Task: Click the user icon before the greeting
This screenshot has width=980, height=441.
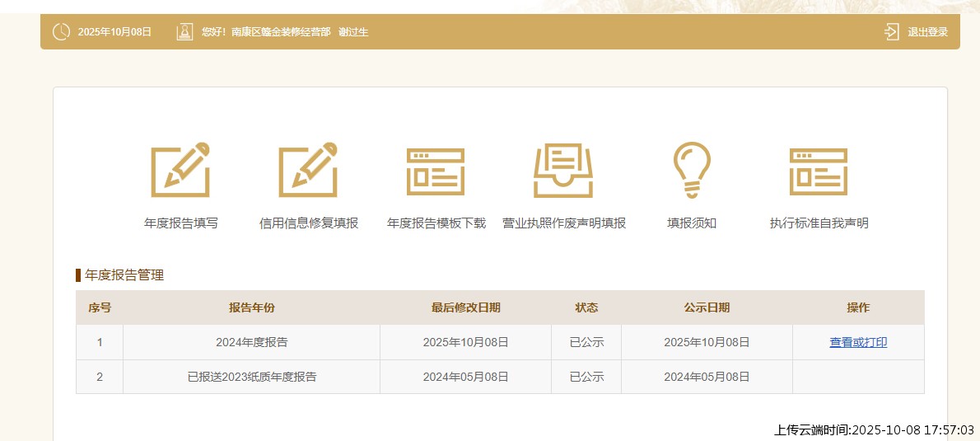Action: (184, 32)
